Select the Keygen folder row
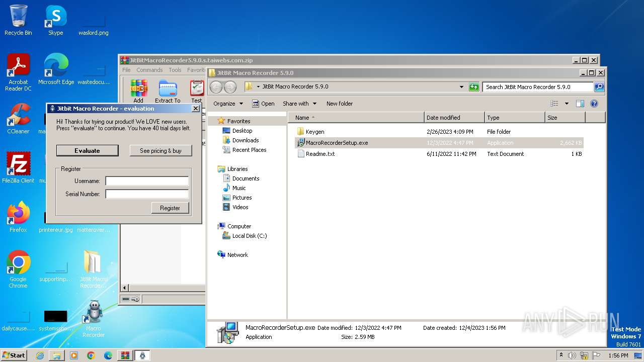Screen dimensions: 644x362 click(439, 132)
